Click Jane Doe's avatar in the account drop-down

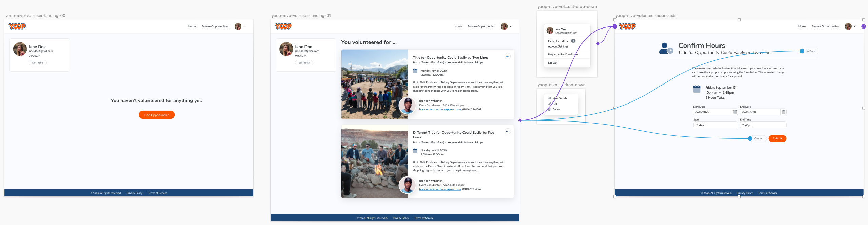(x=550, y=31)
